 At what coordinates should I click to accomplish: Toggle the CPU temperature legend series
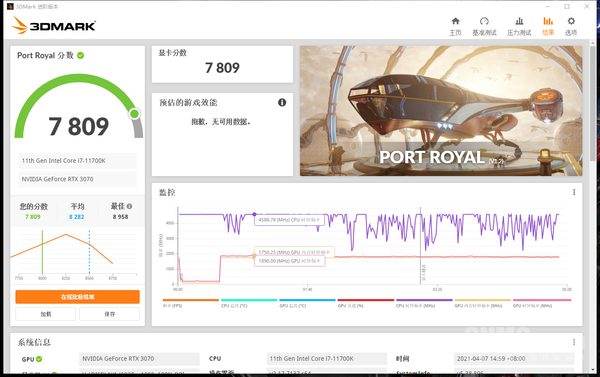click(249, 303)
